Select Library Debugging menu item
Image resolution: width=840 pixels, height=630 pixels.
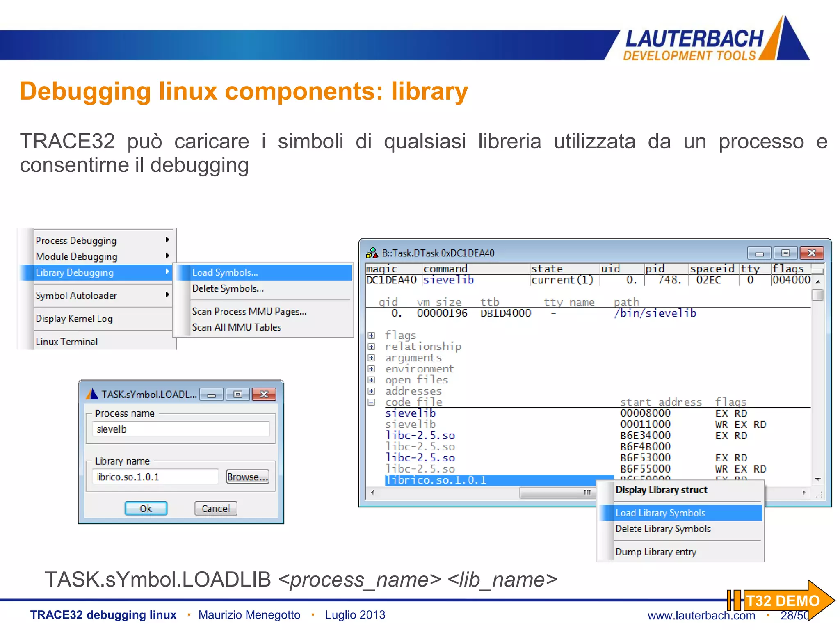(96, 272)
